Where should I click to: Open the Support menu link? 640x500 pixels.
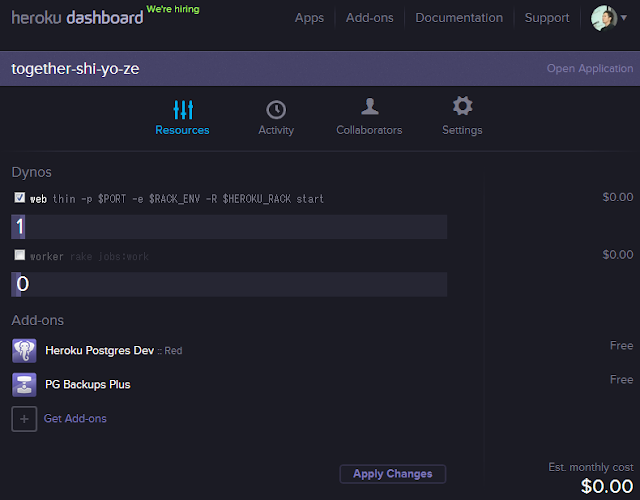tap(547, 18)
